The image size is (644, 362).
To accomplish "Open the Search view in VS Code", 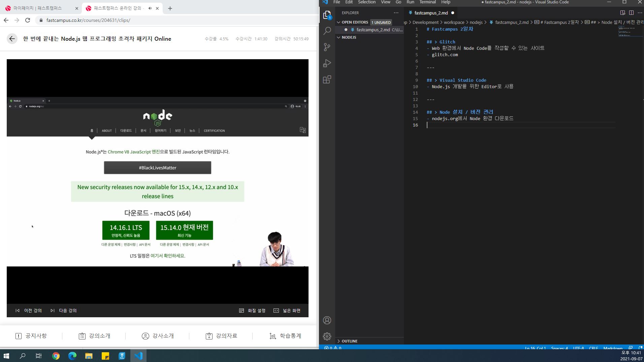I will click(x=327, y=31).
